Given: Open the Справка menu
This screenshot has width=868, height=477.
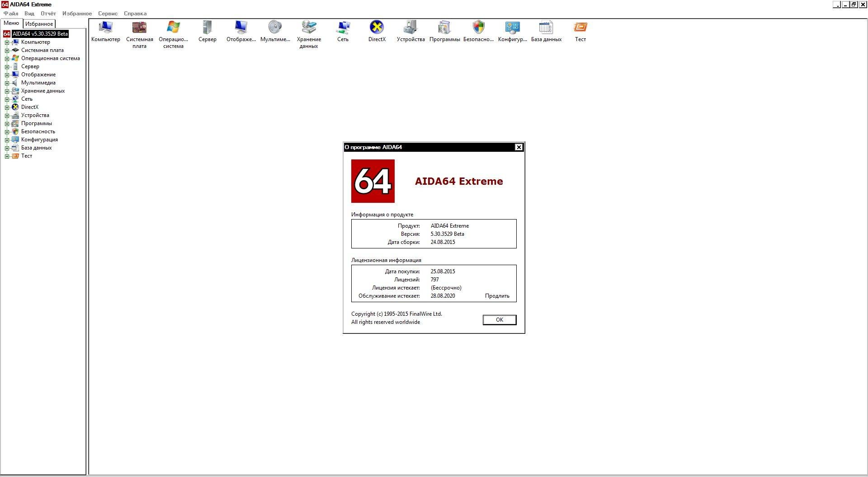Looking at the screenshot, I should (x=135, y=14).
